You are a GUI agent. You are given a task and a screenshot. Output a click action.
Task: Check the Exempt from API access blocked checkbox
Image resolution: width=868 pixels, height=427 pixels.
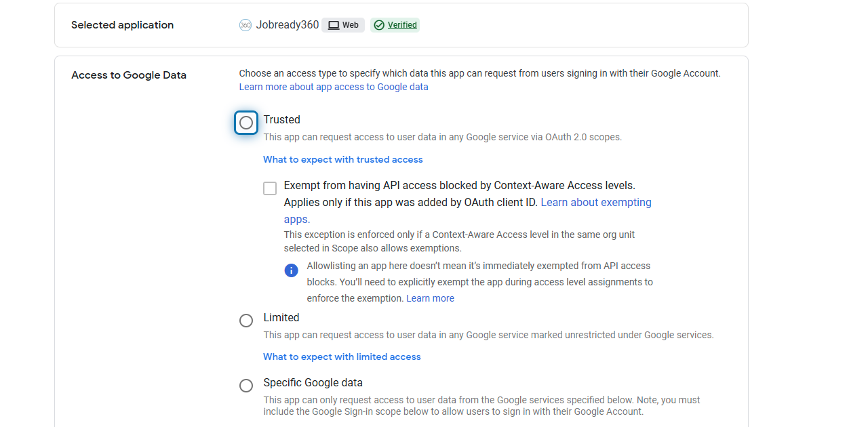[x=270, y=188]
